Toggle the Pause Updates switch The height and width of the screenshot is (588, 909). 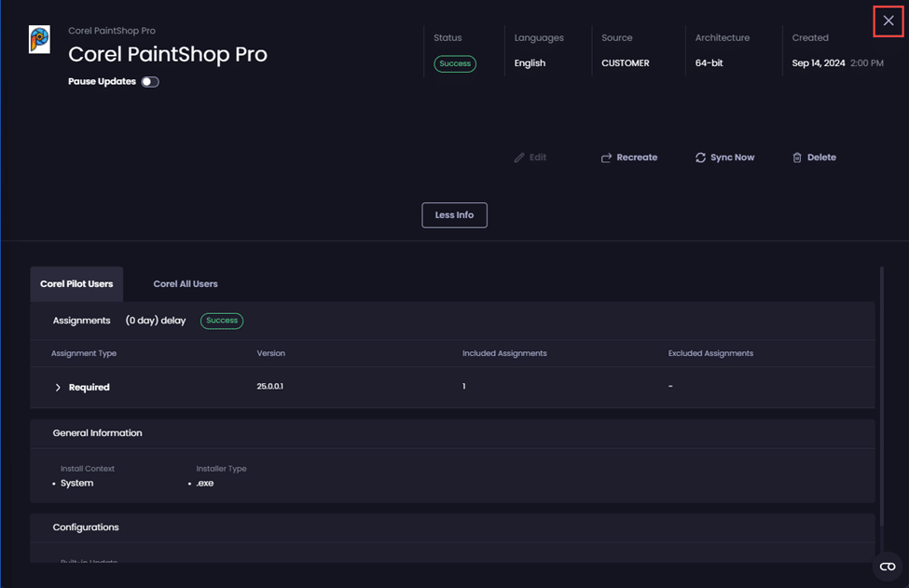click(x=150, y=82)
